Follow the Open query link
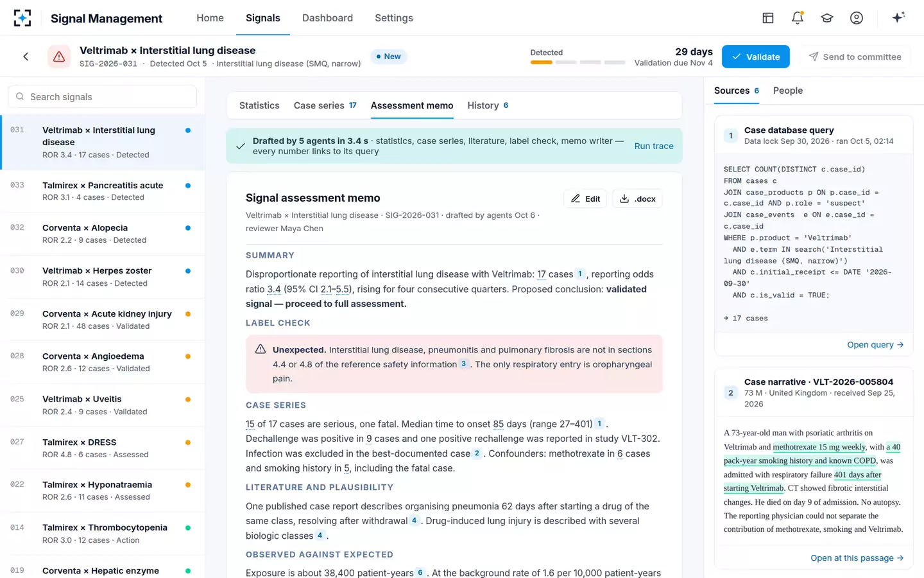 tap(875, 345)
